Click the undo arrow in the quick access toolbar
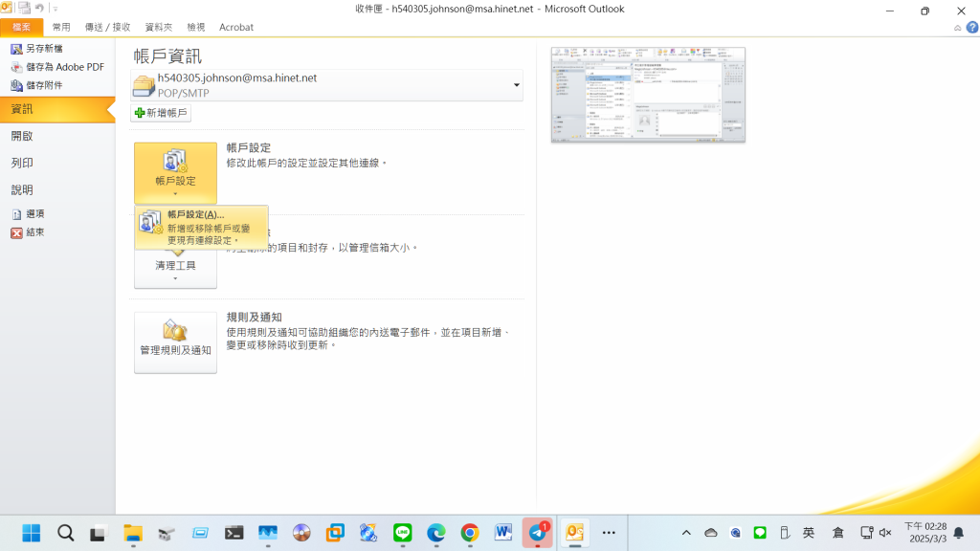 tap(39, 8)
